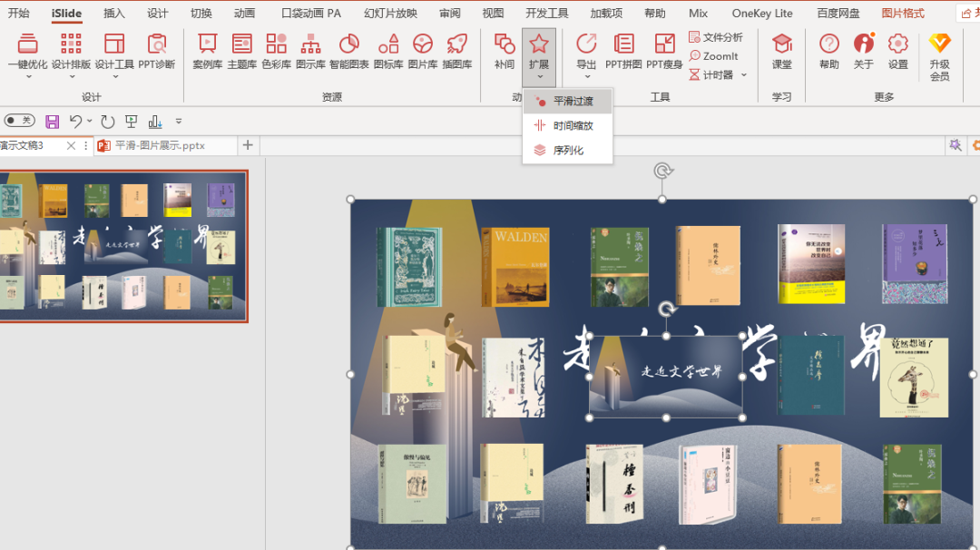Open the 图标库 library
The height and width of the screenshot is (550, 980).
click(x=388, y=51)
